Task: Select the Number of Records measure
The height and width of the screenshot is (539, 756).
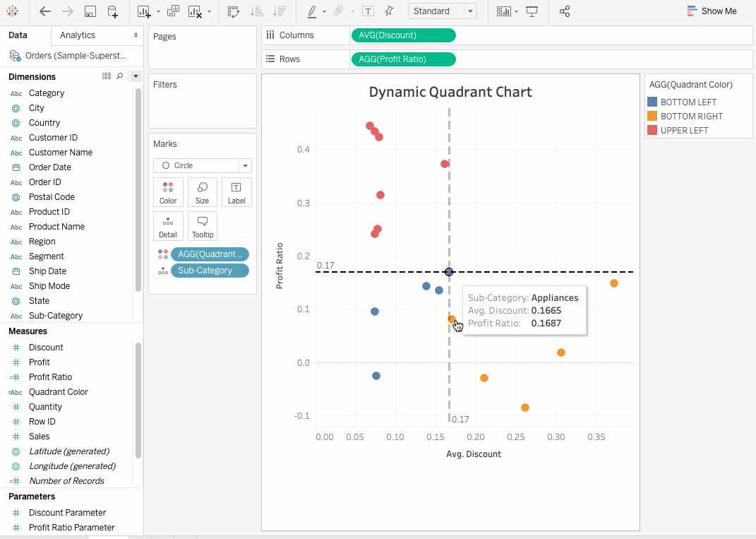Action: 66,480
